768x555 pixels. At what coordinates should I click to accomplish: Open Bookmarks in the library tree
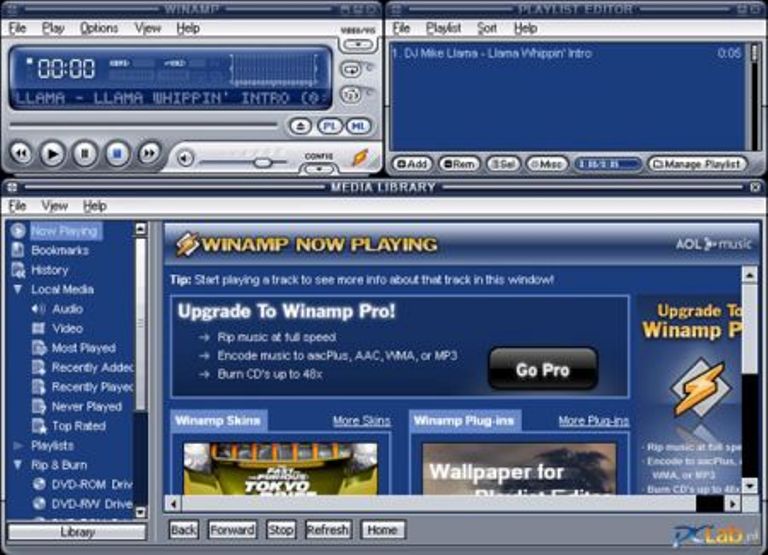(x=60, y=250)
